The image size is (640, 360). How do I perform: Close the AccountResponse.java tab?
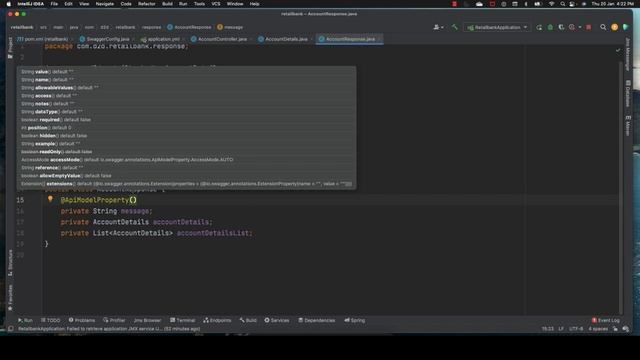coord(380,39)
